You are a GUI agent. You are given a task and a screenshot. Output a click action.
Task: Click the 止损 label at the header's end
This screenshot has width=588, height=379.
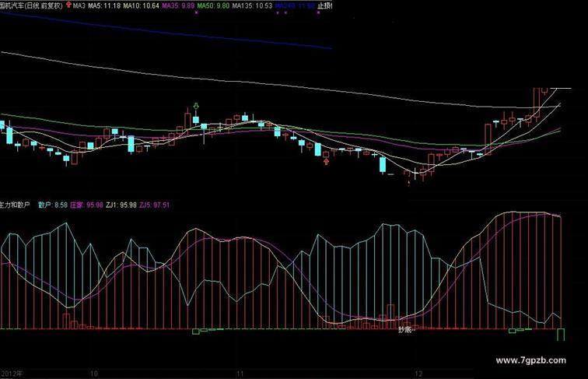tap(325, 5)
